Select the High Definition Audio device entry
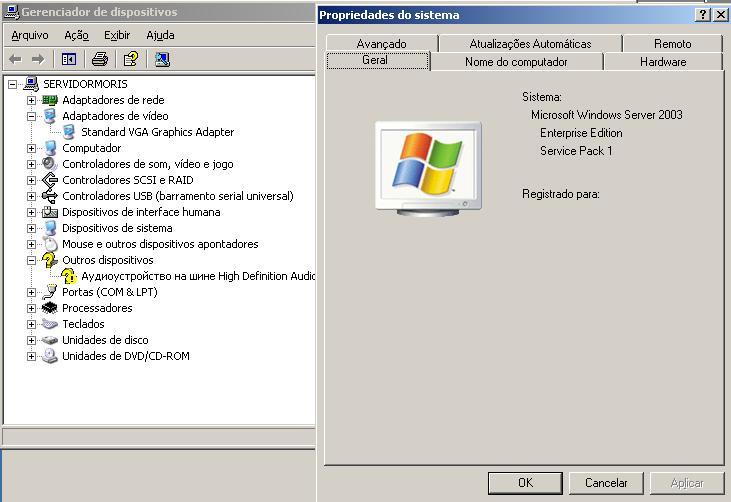731x502 pixels. (198, 276)
